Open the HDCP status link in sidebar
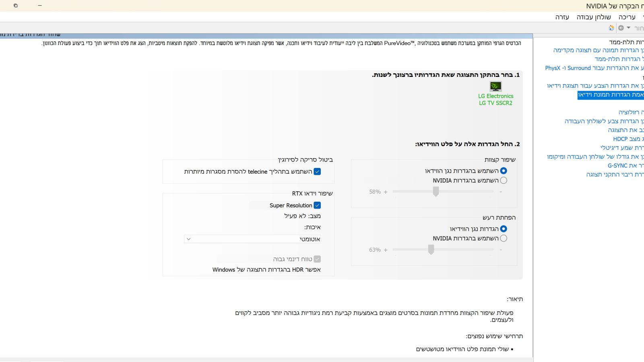This screenshot has height=362, width=644. coord(628,139)
